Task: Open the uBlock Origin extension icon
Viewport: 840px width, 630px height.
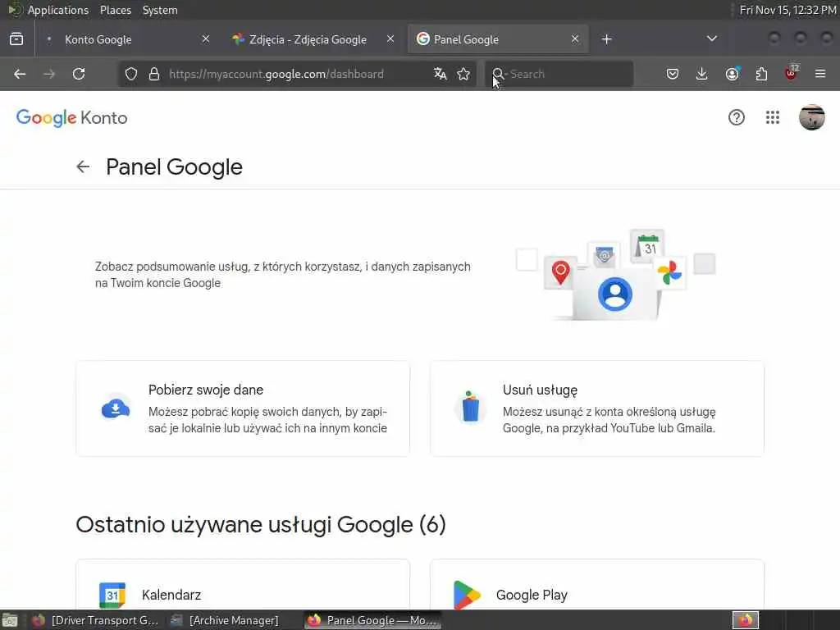Action: 791,73
